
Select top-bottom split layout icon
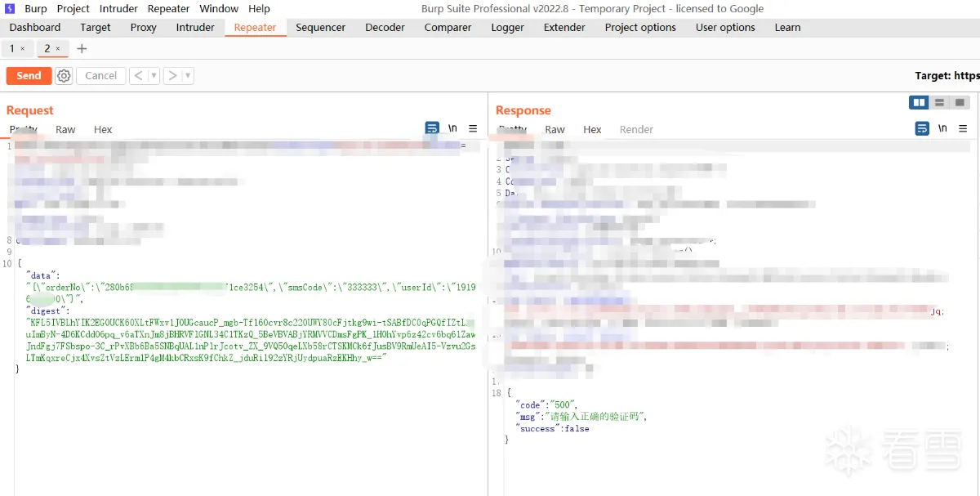(940, 102)
